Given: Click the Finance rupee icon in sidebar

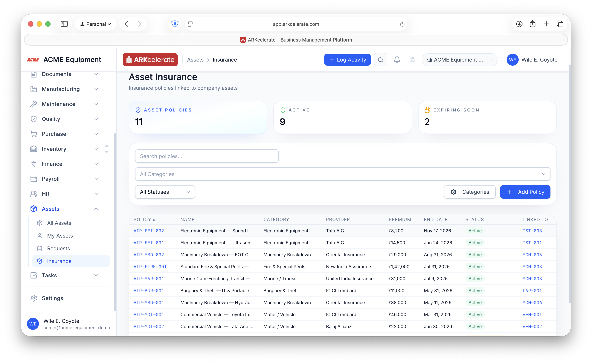Looking at the screenshot, I should tap(33, 164).
